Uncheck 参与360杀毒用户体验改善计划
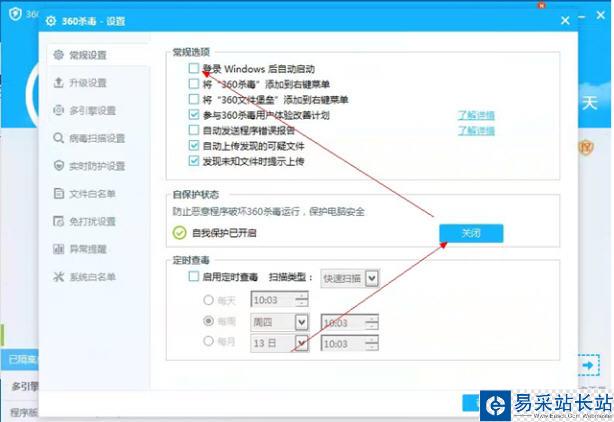This screenshot has width=614, height=422. tap(194, 114)
